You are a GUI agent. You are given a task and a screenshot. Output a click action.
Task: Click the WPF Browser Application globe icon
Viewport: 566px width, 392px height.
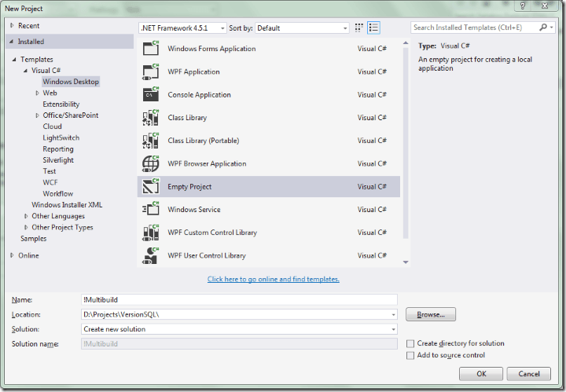pyautogui.click(x=150, y=163)
